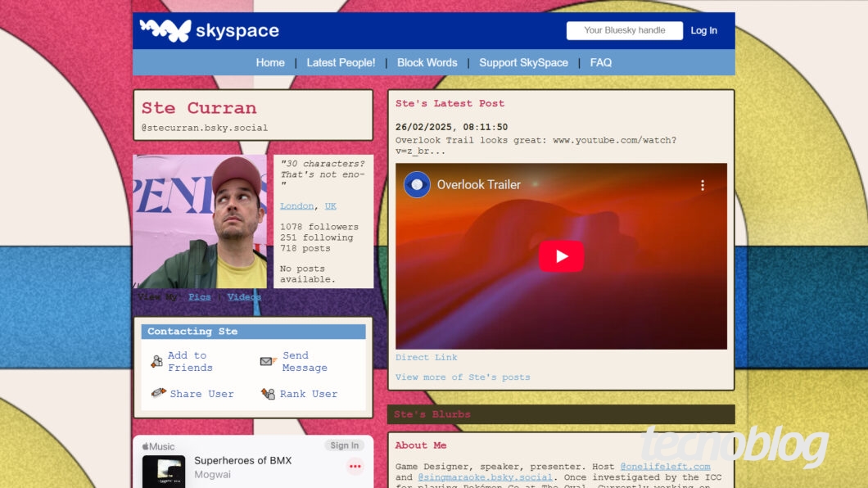Click the Overlook Trailer video title
868x488 pixels.
pos(479,185)
